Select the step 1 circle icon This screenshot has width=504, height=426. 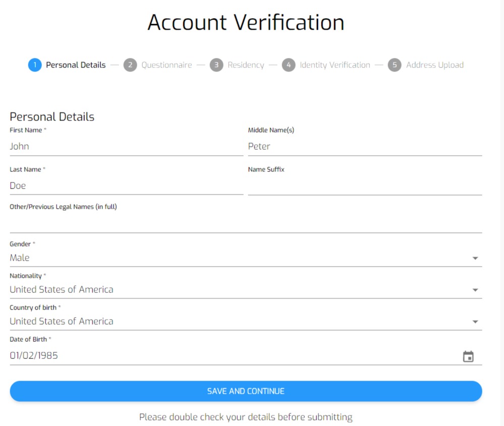pyautogui.click(x=35, y=65)
